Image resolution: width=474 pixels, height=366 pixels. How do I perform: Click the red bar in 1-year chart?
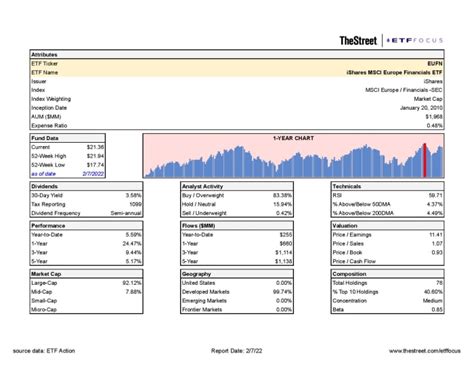(x=425, y=160)
